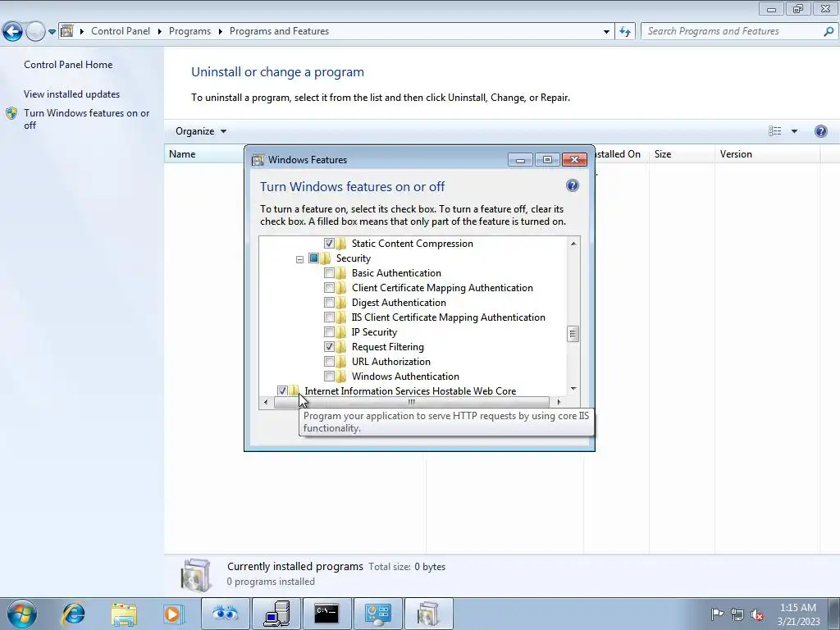
Task: Open the Organize menu
Action: pos(201,131)
